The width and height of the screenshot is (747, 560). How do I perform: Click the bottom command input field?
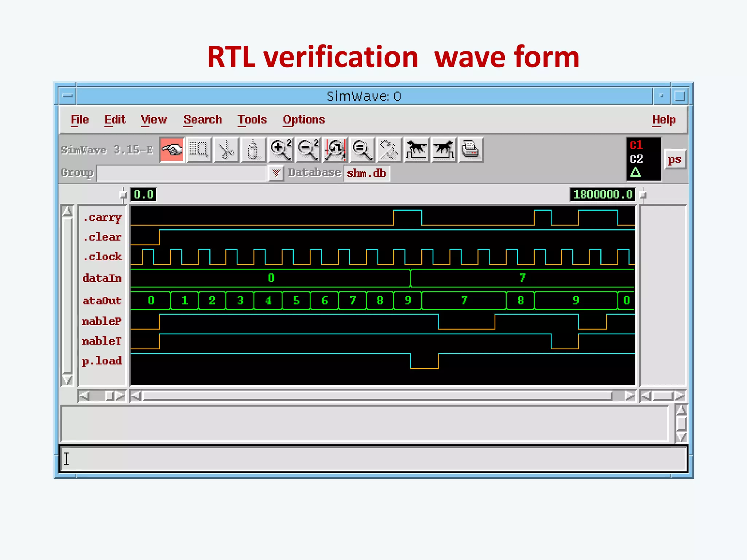(x=374, y=459)
